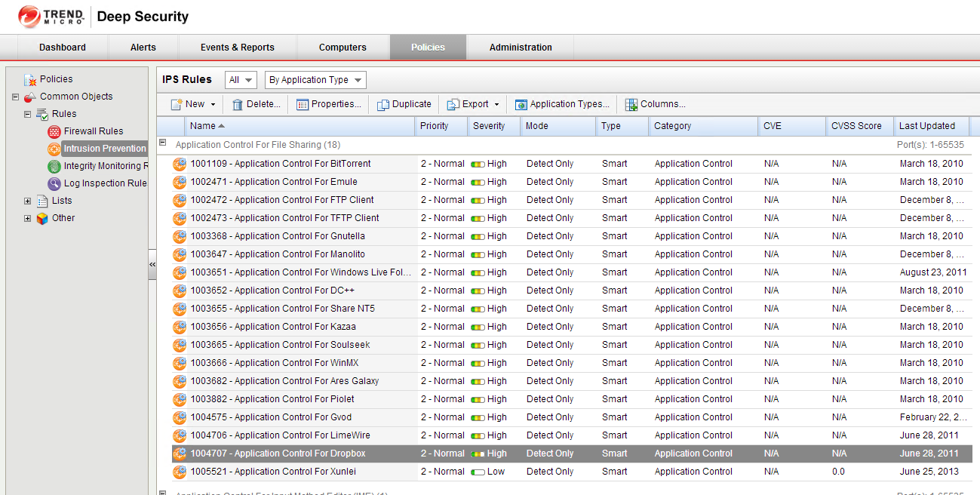Click the Log Inspection Rules icon
Image resolution: width=980 pixels, height=495 pixels.
[54, 183]
